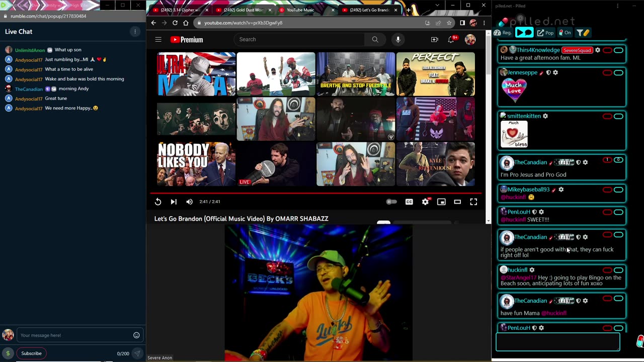Open the Pilled filter funnel button
644x362 pixels.
pyautogui.click(x=583, y=33)
